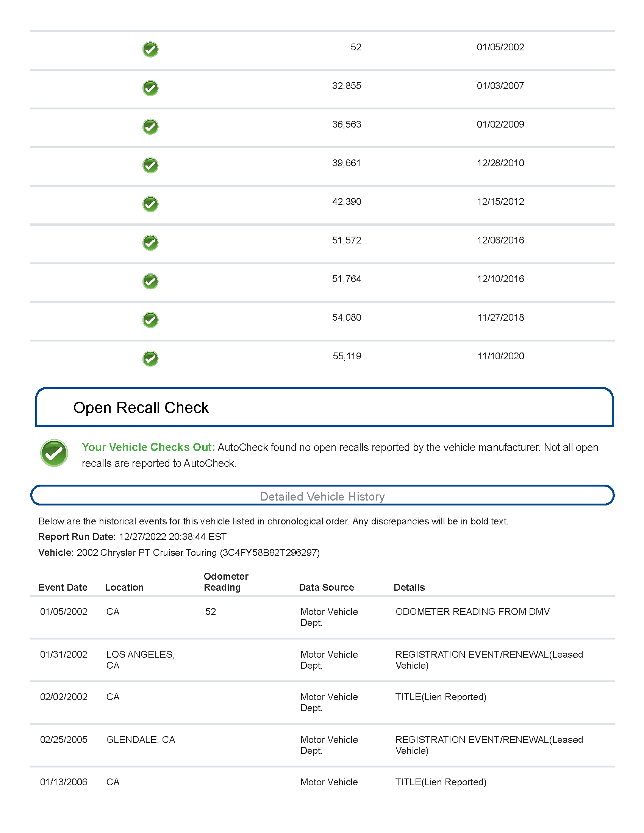Click the Odometer Reading column header
This screenshot has width=644, height=833.
click(226, 582)
